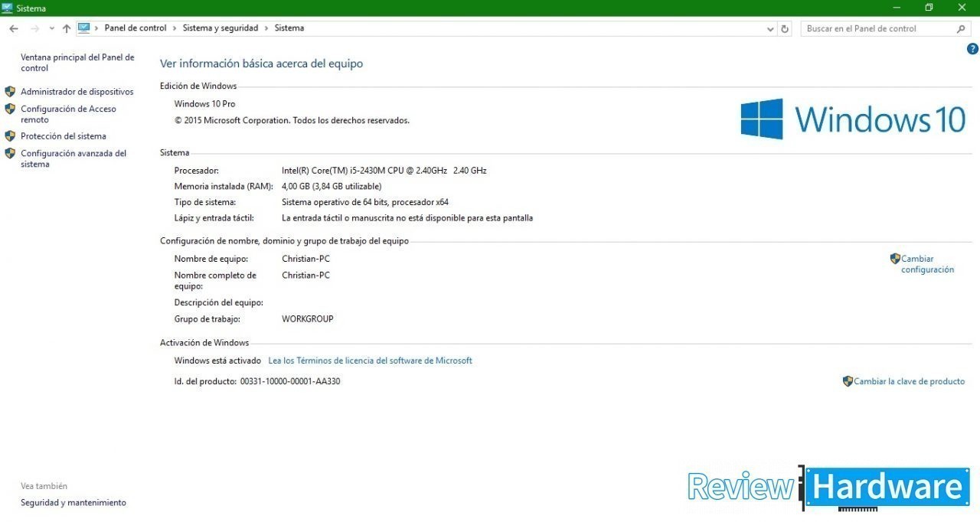Click shield icon beside 'Administrador de dispositivos'
This screenshot has width=980, height=522.
point(10,92)
